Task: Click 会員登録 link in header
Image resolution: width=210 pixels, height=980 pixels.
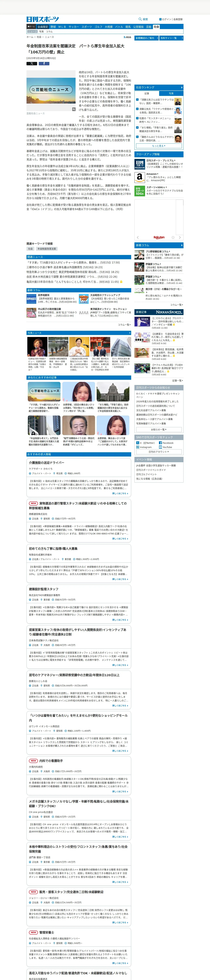Action: point(178,19)
